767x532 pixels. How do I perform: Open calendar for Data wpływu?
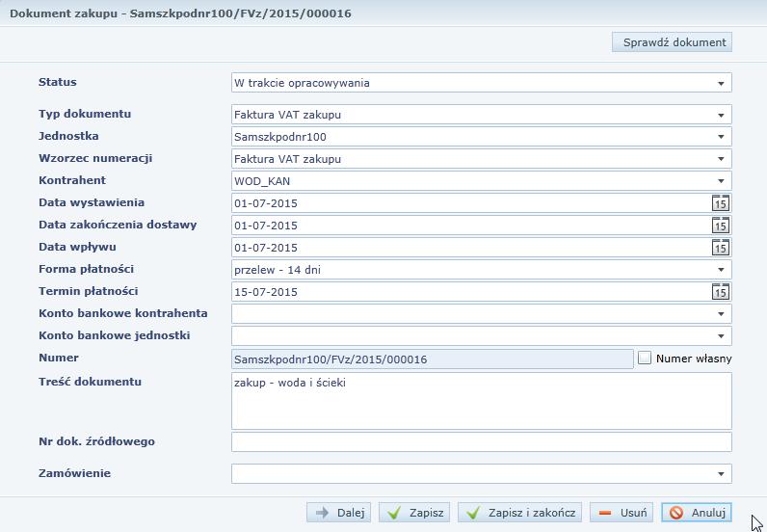[x=721, y=247]
